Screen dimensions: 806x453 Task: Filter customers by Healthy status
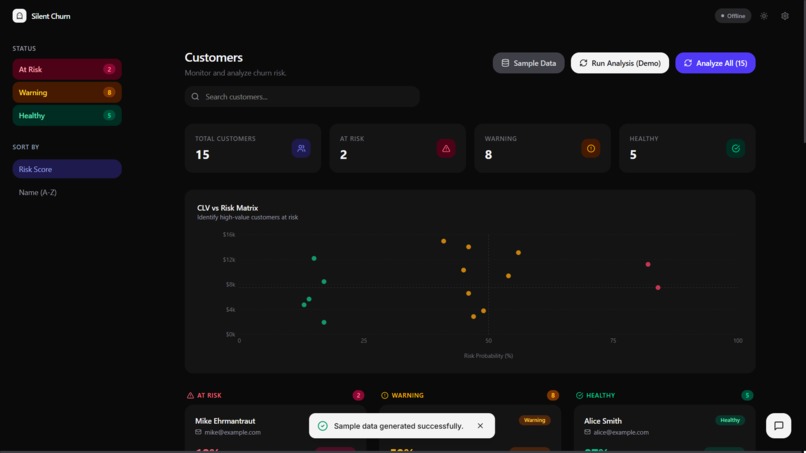coord(67,116)
